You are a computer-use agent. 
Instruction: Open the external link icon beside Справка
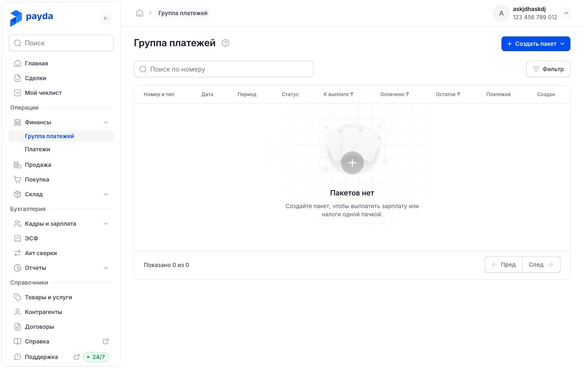[106, 341]
